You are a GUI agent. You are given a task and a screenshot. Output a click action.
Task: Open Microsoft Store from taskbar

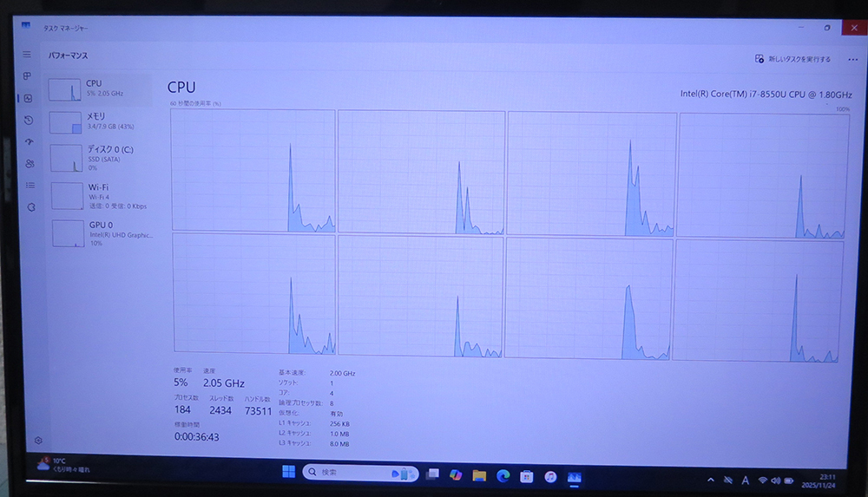(x=527, y=476)
